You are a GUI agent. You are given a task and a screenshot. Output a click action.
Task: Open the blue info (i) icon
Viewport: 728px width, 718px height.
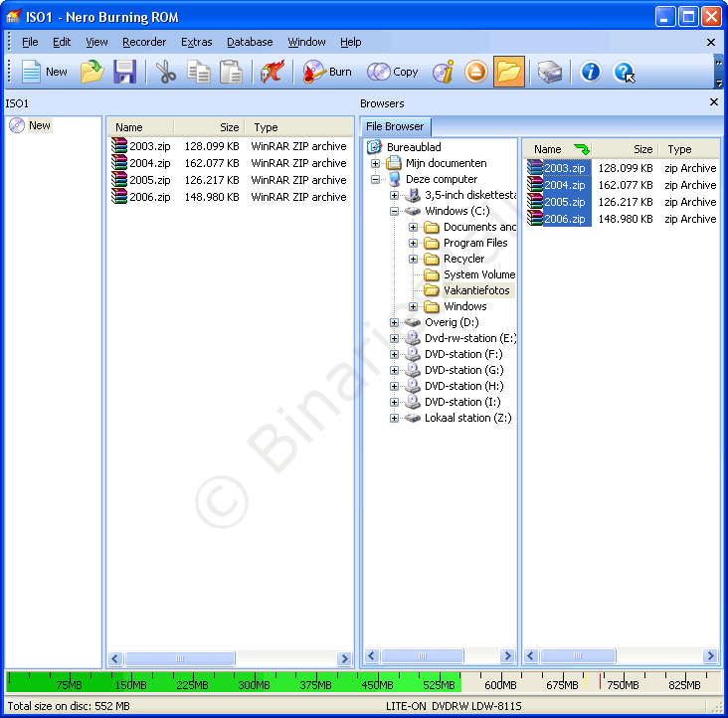[590, 72]
